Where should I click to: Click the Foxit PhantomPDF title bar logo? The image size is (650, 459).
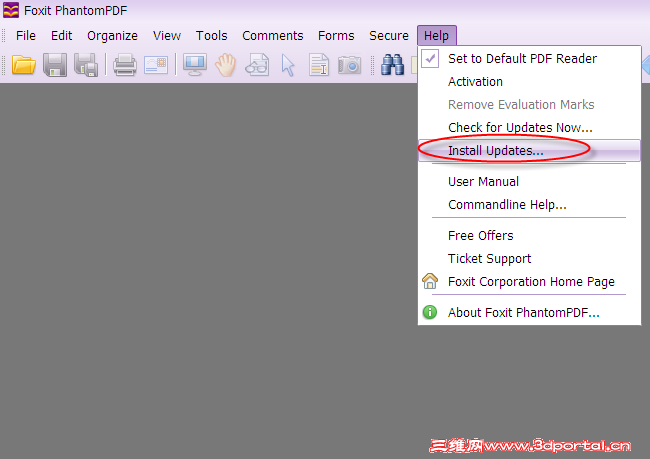11,10
